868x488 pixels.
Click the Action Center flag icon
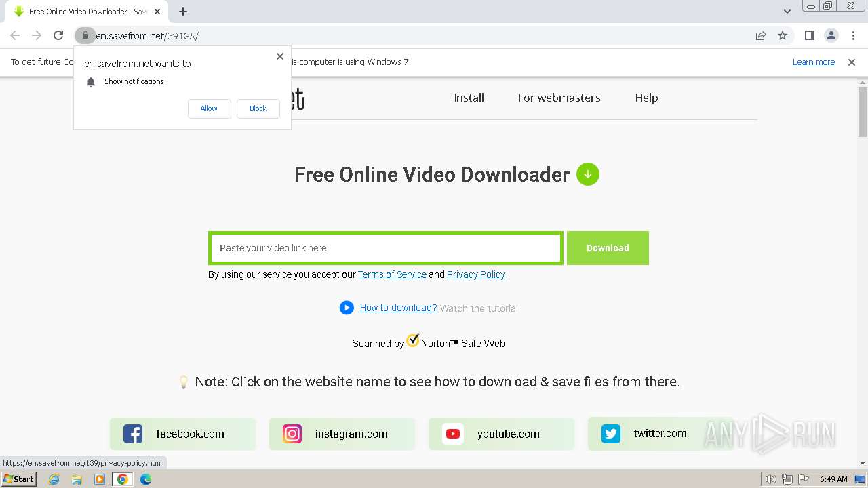[804, 479]
